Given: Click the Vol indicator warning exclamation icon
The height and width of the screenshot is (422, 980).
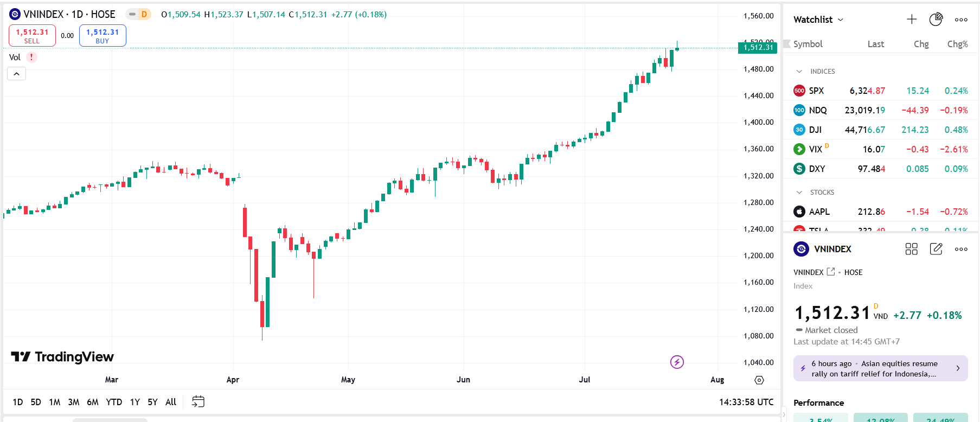Looking at the screenshot, I should [x=31, y=57].
